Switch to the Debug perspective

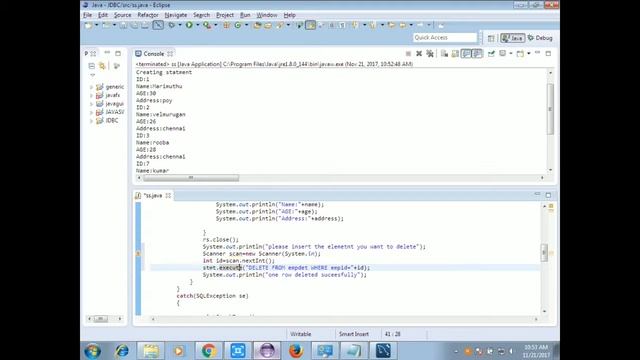[540, 38]
